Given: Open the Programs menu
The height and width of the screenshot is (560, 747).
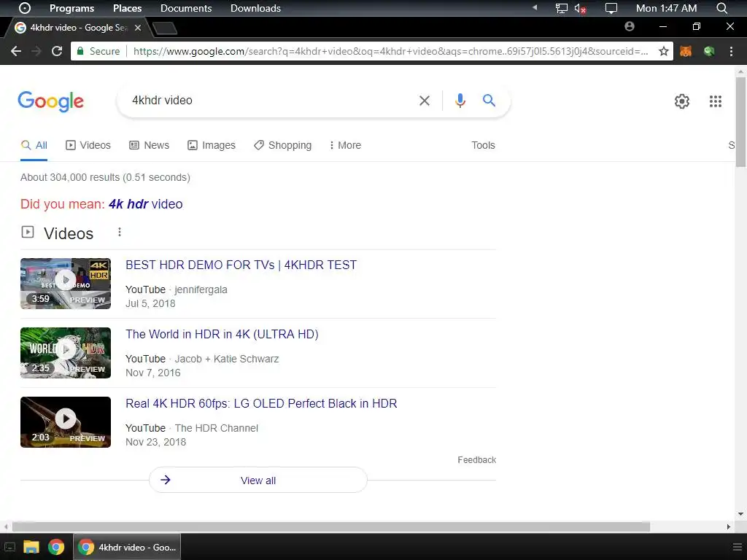Looking at the screenshot, I should 72,8.
